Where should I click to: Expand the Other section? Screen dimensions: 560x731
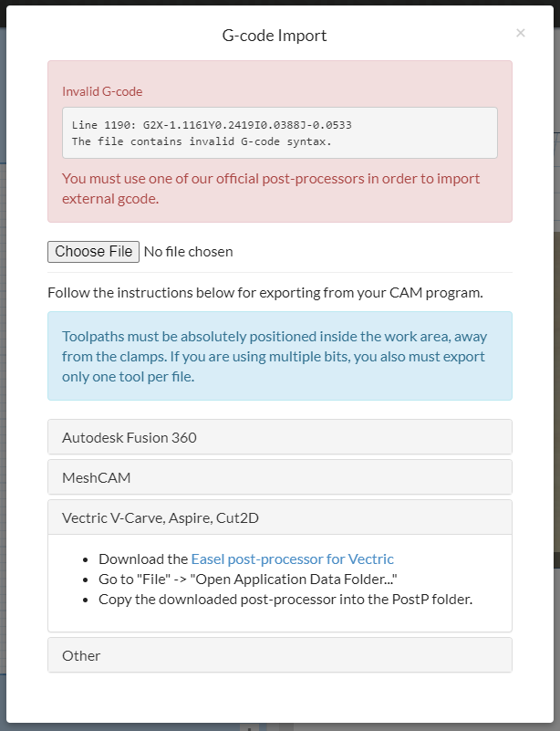tap(81, 655)
